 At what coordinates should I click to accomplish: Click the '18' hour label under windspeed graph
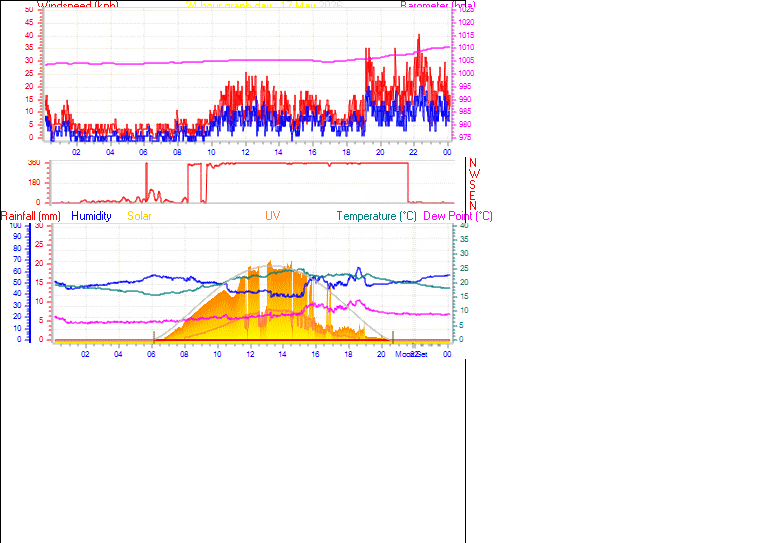[x=346, y=152]
